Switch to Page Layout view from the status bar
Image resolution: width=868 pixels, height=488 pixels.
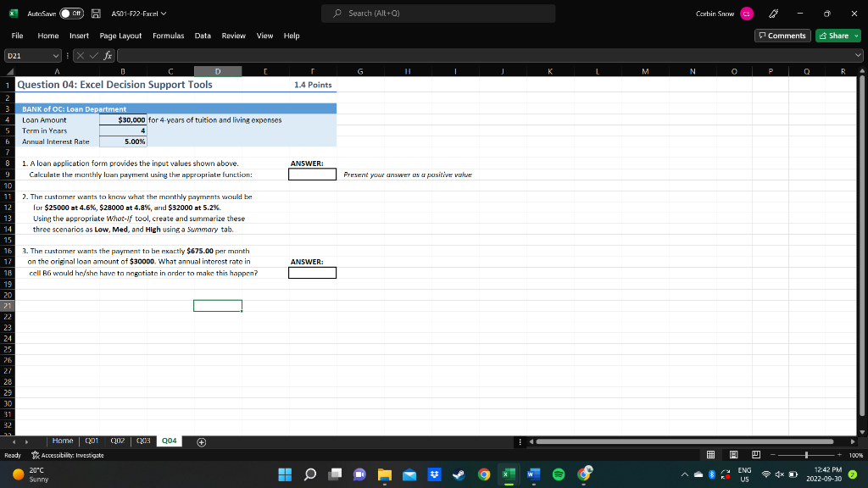point(733,455)
